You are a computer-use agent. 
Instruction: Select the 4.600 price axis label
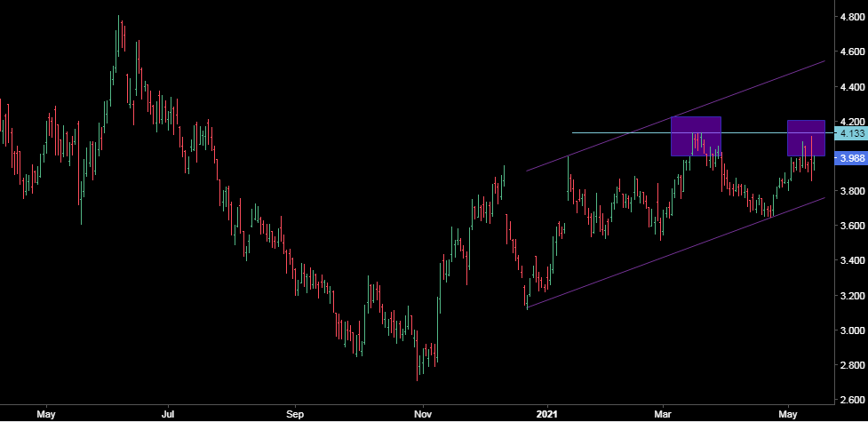tap(851, 52)
